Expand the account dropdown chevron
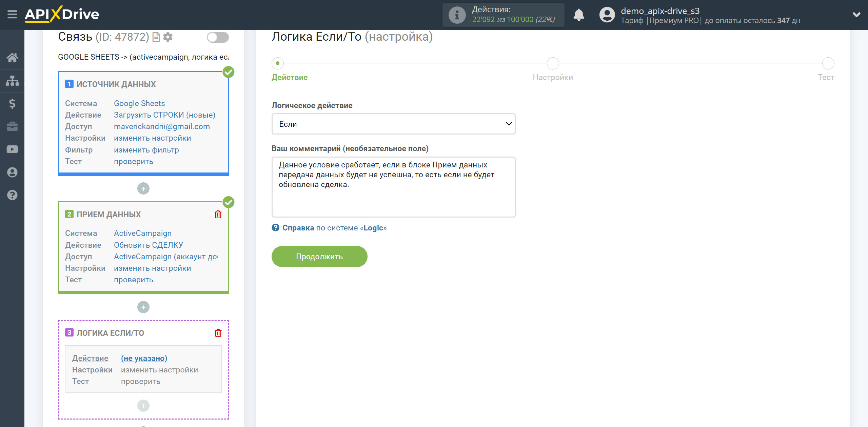 click(x=856, y=15)
